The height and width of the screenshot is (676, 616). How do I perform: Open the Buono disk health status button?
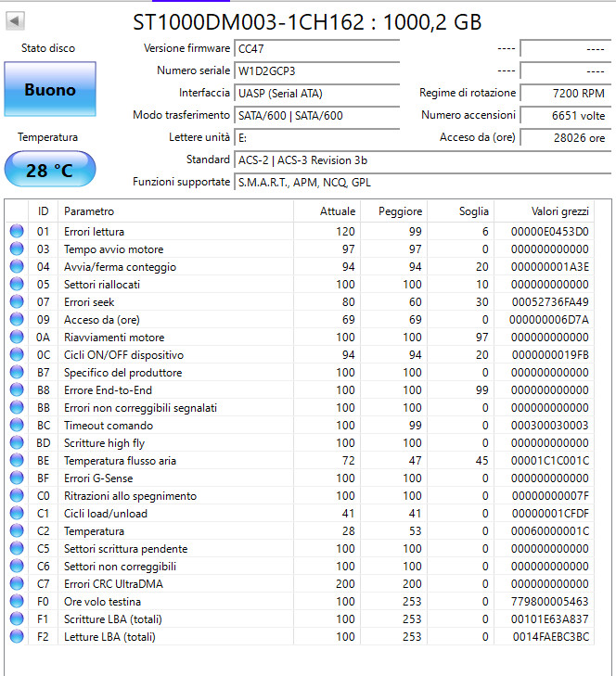coord(50,89)
